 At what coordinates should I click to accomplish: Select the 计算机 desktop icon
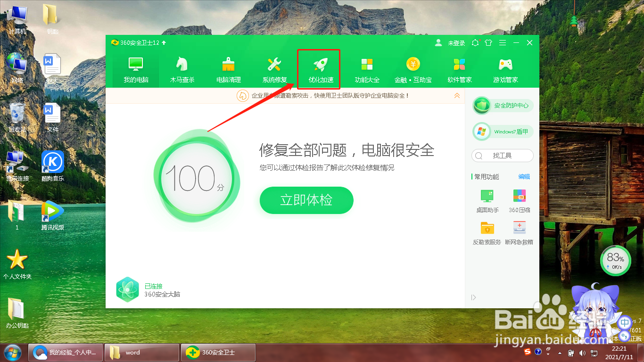[18, 20]
